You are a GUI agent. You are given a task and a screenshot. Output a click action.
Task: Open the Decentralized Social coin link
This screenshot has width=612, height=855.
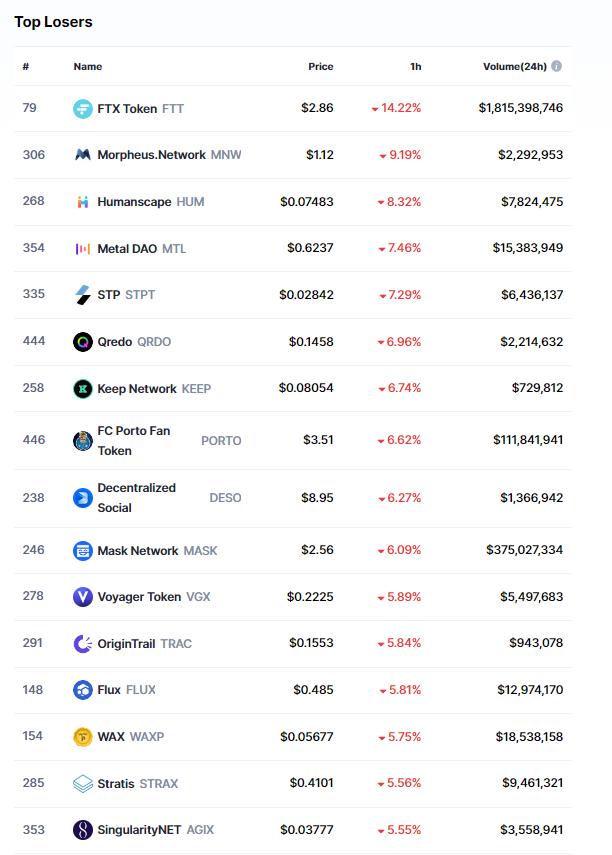(136, 497)
